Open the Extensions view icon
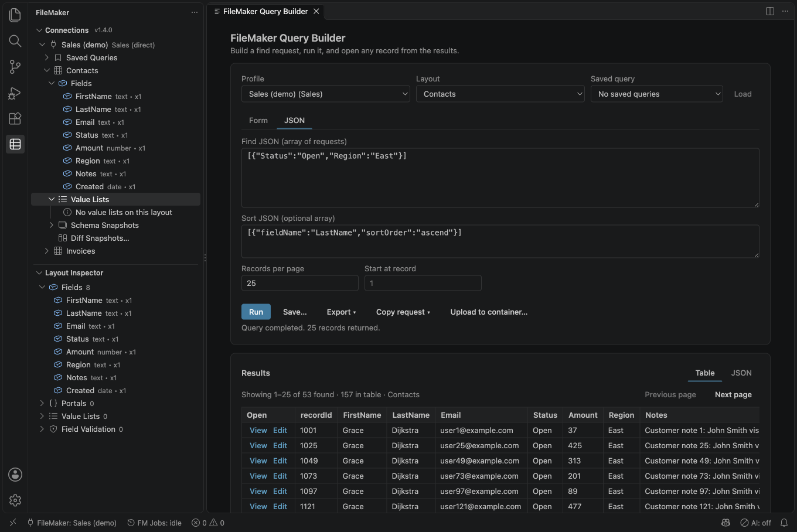797x532 pixels. [x=15, y=118]
